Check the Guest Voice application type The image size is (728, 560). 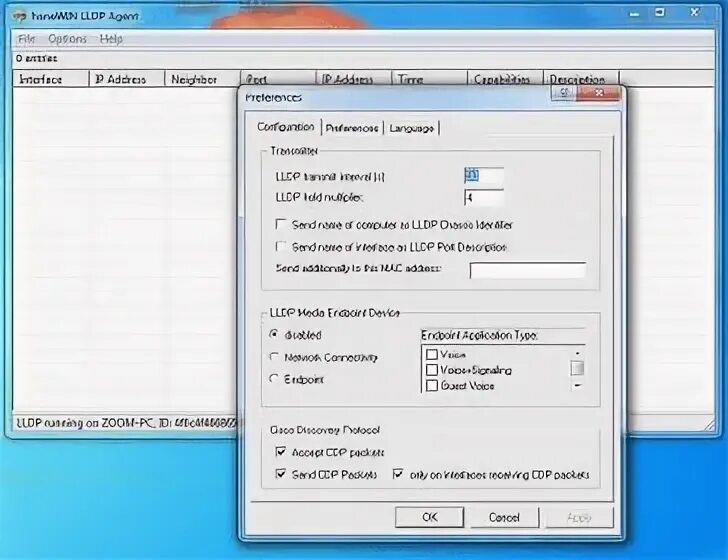(432, 386)
